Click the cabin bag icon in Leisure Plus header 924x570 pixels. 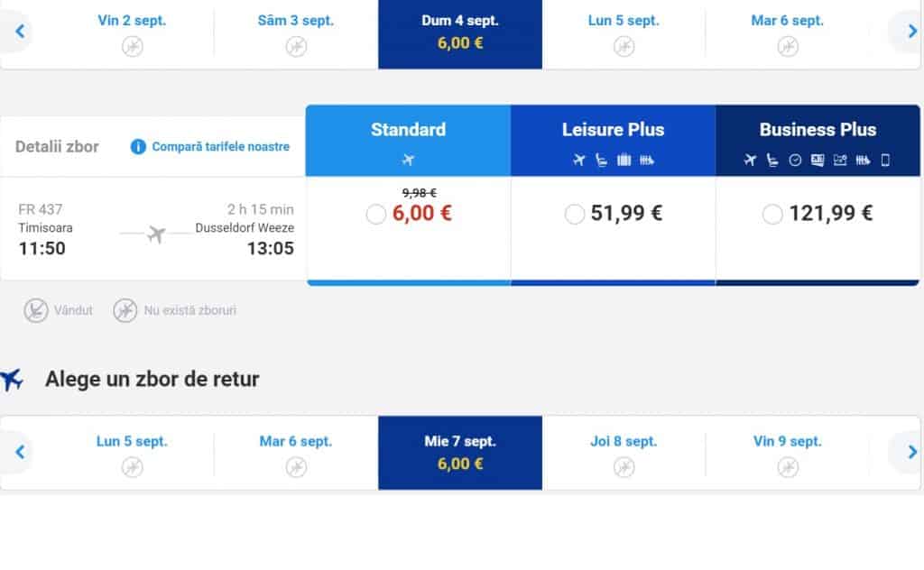click(x=624, y=158)
